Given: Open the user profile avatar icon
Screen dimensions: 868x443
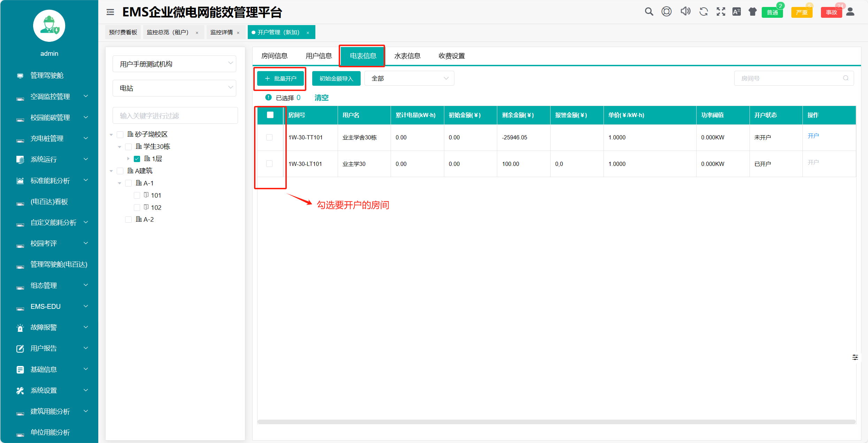Looking at the screenshot, I should [850, 12].
